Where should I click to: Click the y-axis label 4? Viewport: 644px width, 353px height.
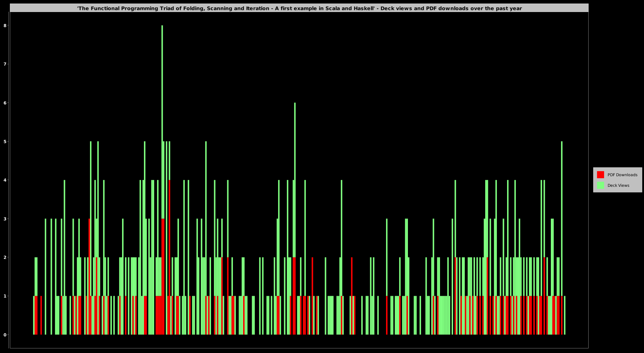[x=5, y=180]
